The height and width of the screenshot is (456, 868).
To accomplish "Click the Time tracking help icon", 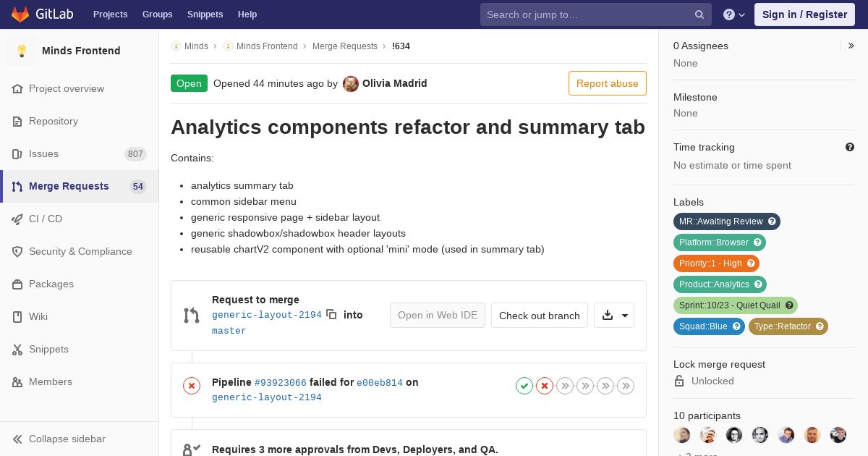I will [850, 147].
